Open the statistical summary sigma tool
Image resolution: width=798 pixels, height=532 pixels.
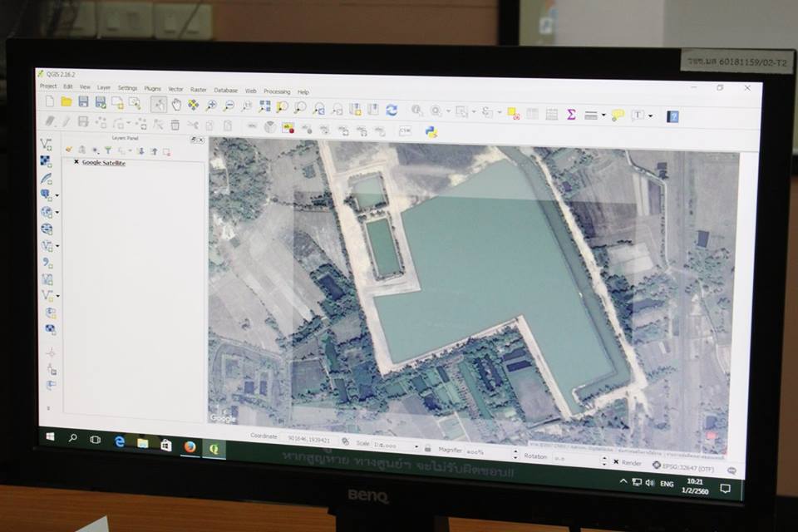(x=571, y=115)
